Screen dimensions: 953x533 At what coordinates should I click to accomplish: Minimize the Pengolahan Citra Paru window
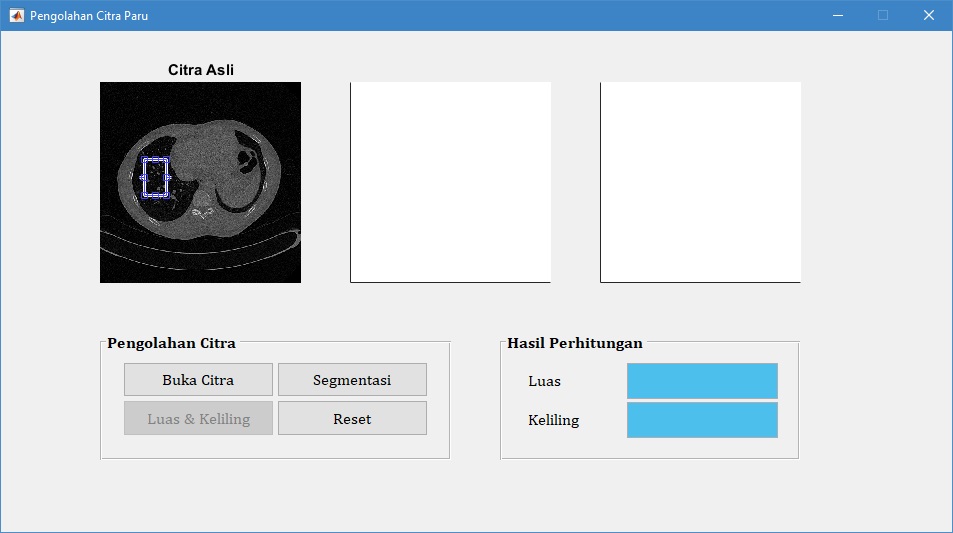pos(837,16)
